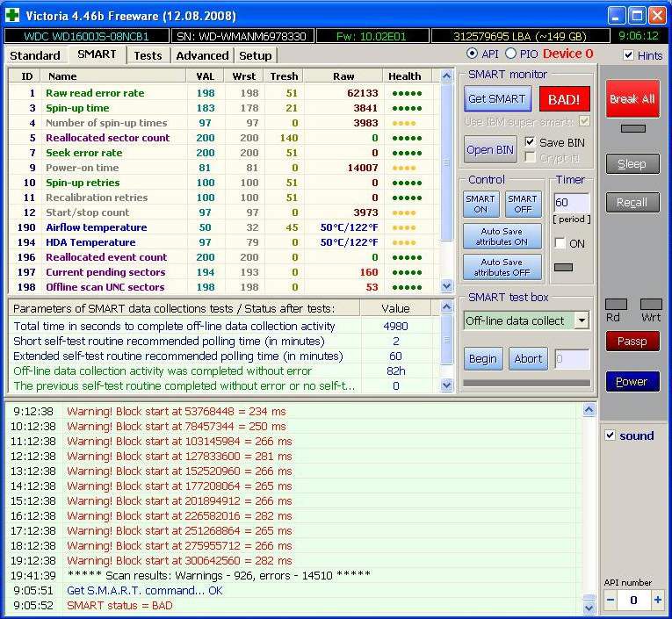Select Offline scan UNC sectors row
Viewport: 672px width, 619px height.
(x=223, y=287)
